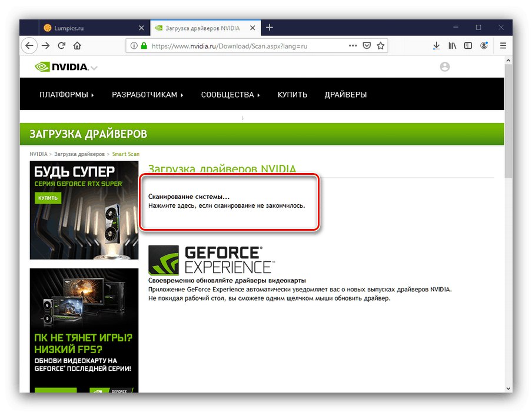Open the Firefox Library icon

pos(452,45)
